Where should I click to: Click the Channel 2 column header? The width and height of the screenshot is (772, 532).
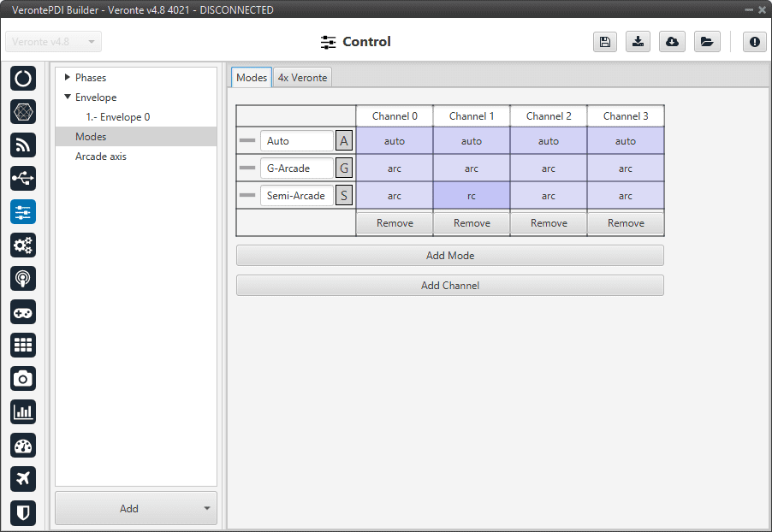pos(549,116)
